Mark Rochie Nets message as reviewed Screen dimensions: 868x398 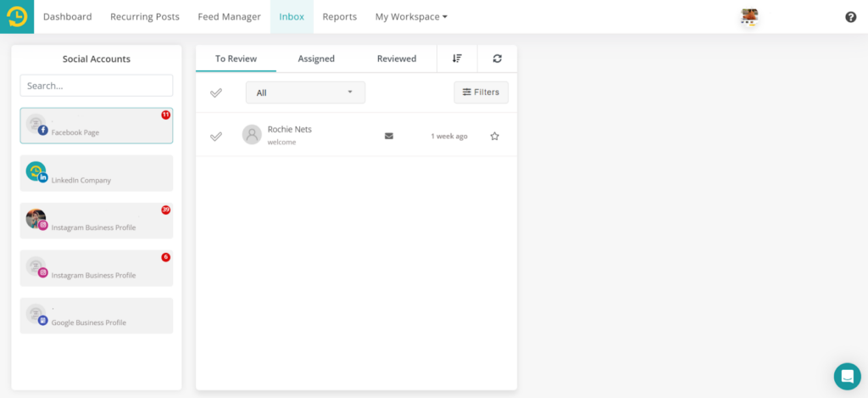tap(216, 136)
